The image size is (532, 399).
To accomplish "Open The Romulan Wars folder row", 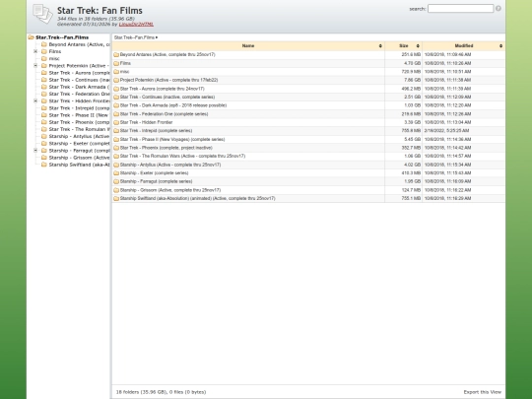I will click(x=182, y=156).
